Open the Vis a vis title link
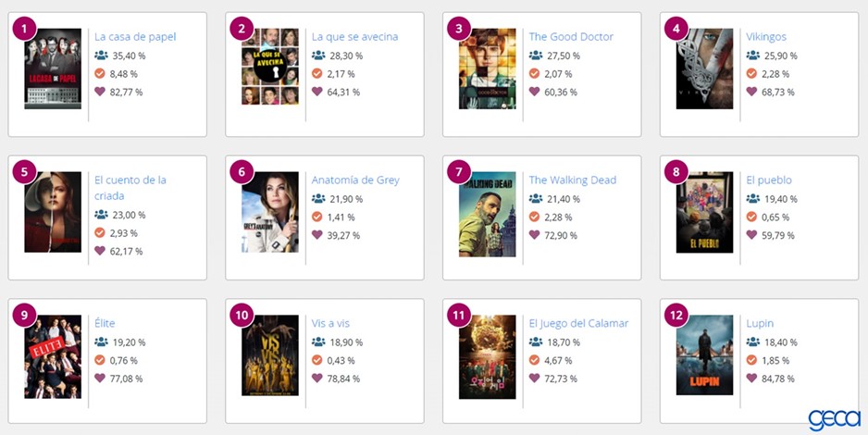Screen dimensions: 868x435 point(330,323)
